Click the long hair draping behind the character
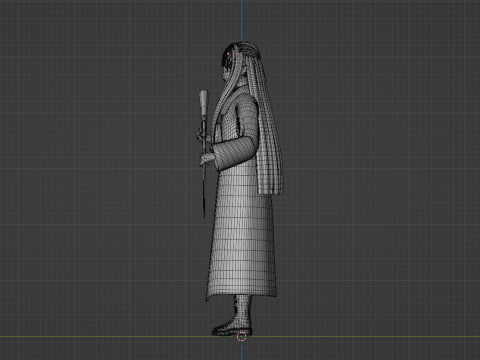The image size is (480, 360). coord(268,133)
